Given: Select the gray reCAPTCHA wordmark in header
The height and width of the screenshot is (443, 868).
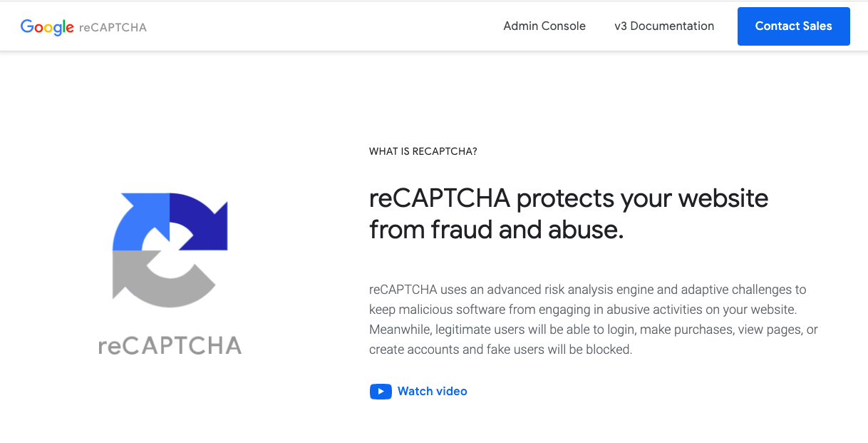Looking at the screenshot, I should coord(113,27).
